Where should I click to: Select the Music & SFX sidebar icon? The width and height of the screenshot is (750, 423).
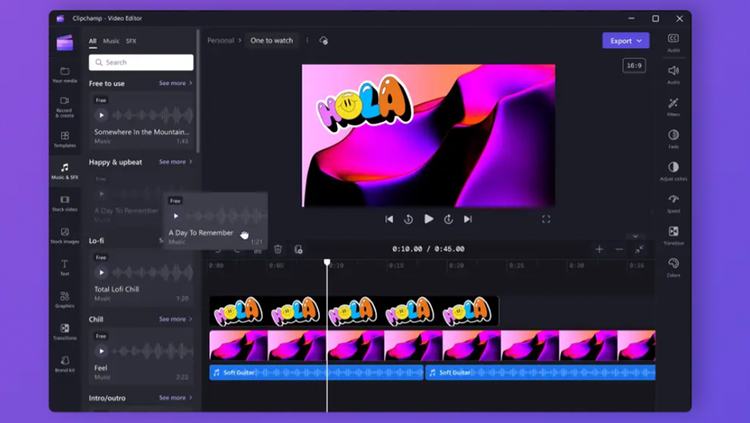[65, 171]
